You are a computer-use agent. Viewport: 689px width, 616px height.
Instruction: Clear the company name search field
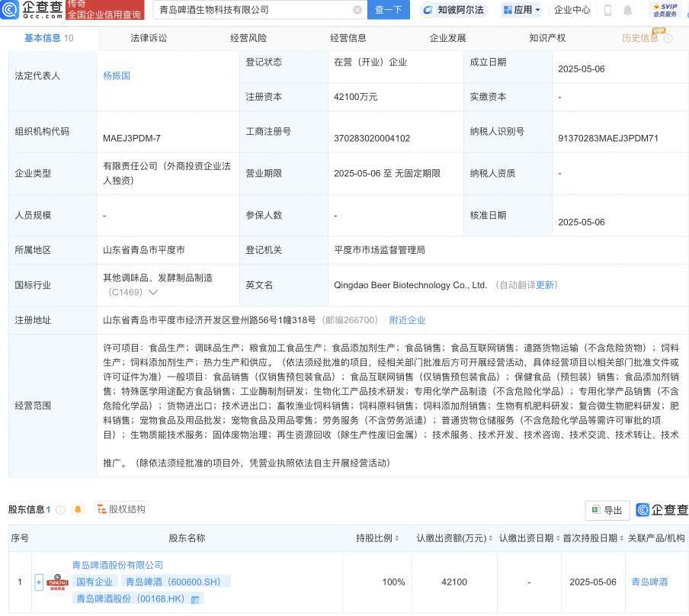pyautogui.click(x=357, y=10)
